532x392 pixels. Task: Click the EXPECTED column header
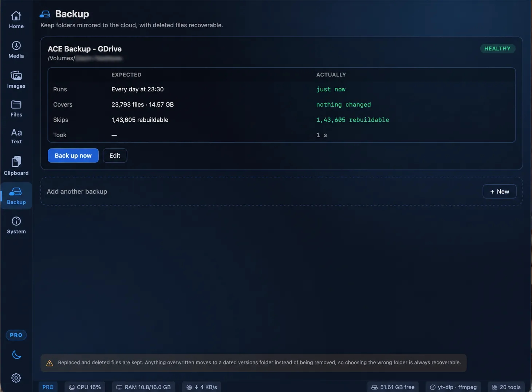click(126, 75)
